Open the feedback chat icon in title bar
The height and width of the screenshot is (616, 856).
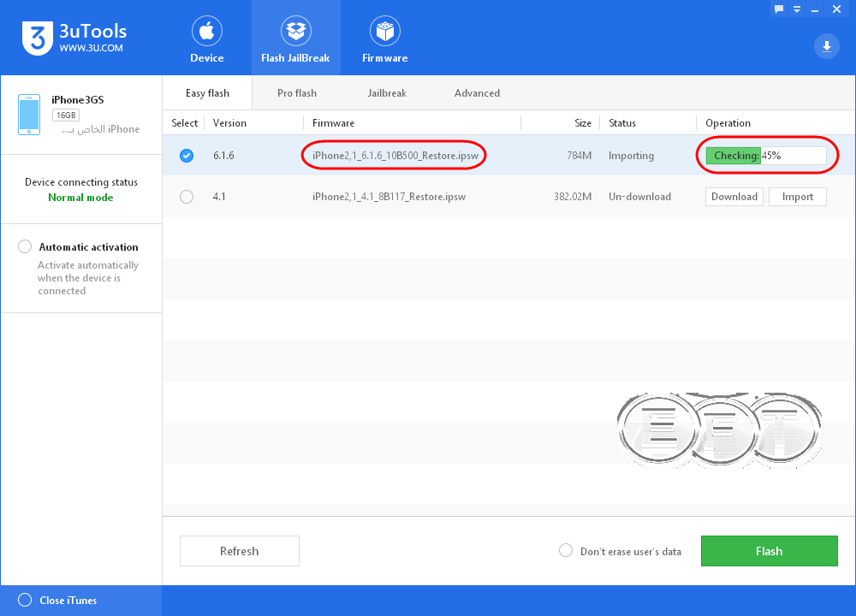(x=779, y=9)
